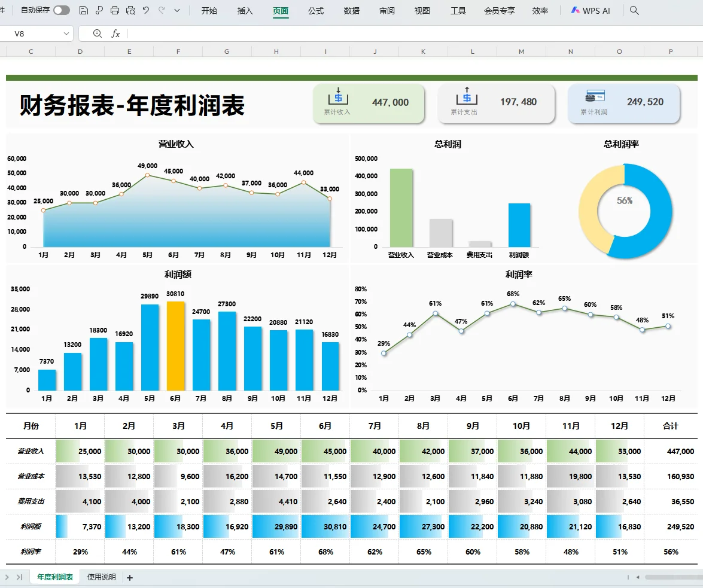Click the 197,480 expense total value

pyautogui.click(x=518, y=102)
